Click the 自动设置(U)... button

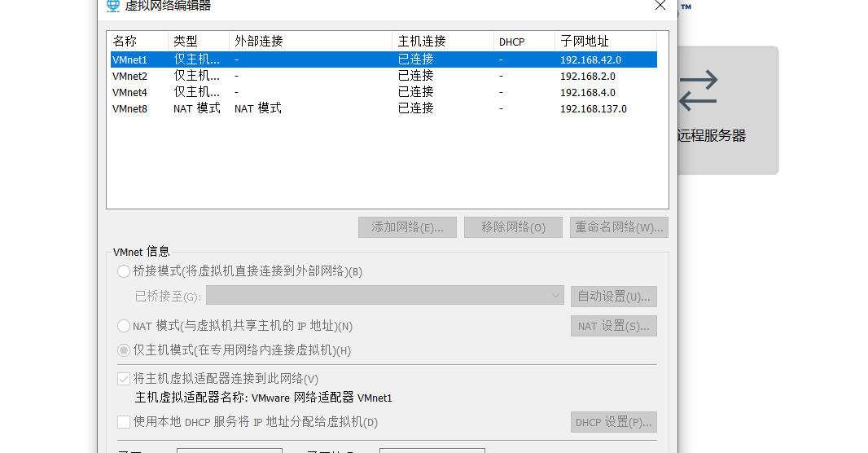pyautogui.click(x=614, y=297)
